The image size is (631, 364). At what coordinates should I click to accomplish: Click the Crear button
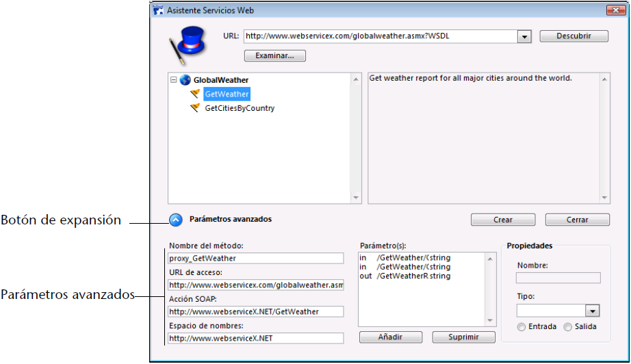[x=503, y=220]
